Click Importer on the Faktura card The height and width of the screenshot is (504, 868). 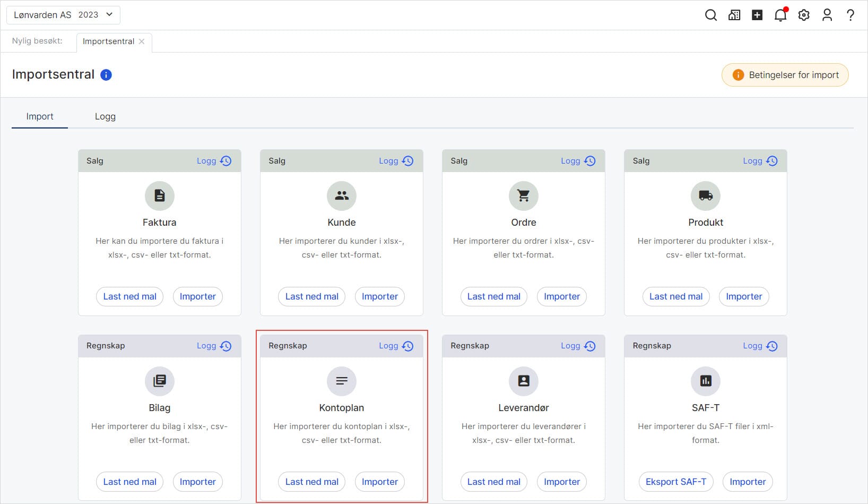[197, 296]
